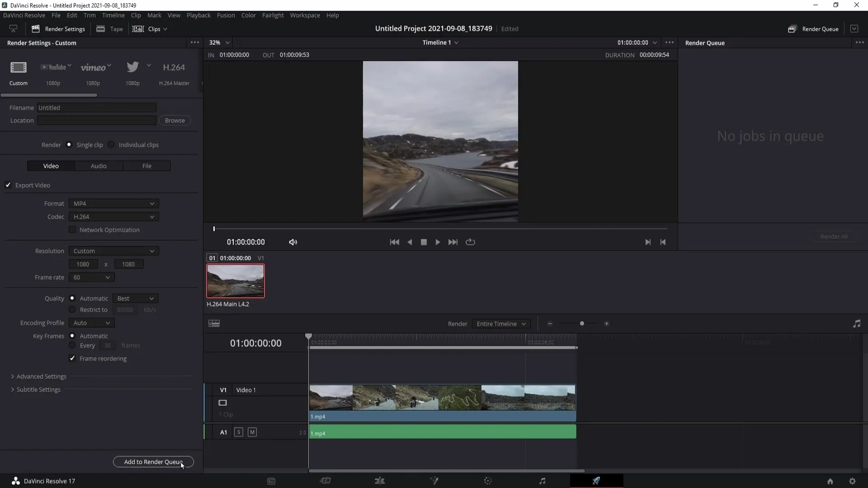Open the Format dropdown MP4

(x=114, y=204)
